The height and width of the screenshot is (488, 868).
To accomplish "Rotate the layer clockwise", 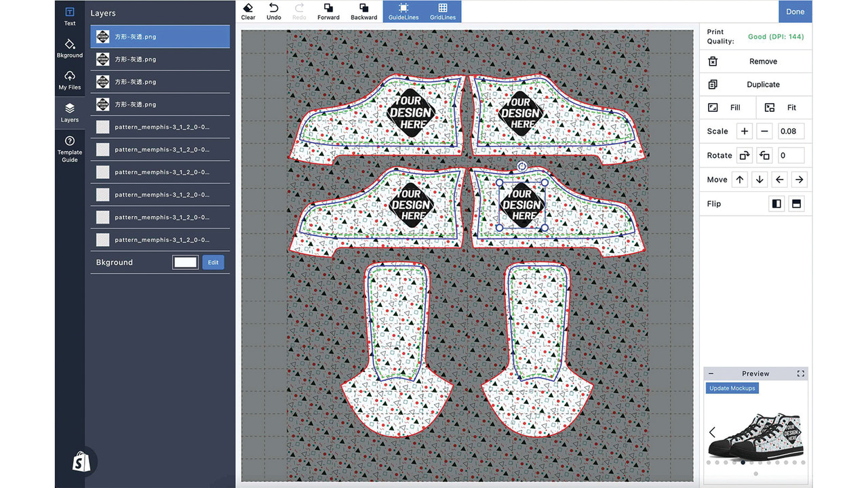I will 744,155.
